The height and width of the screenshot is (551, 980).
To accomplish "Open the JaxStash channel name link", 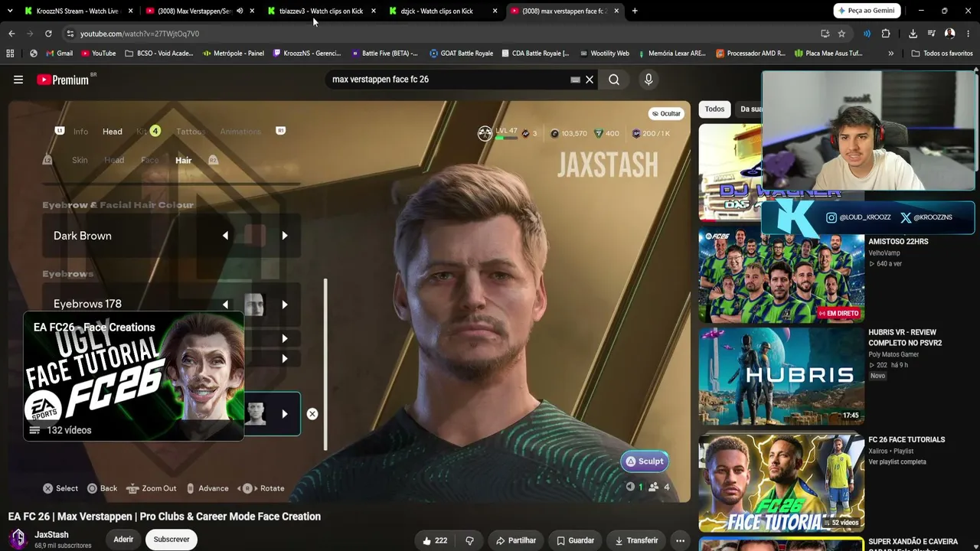I will pos(51,535).
